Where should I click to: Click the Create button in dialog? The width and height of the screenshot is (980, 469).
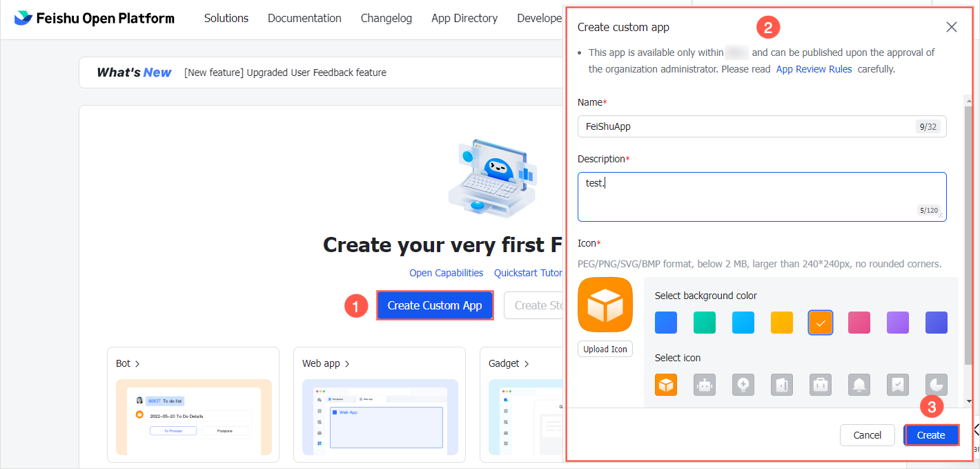click(x=931, y=435)
